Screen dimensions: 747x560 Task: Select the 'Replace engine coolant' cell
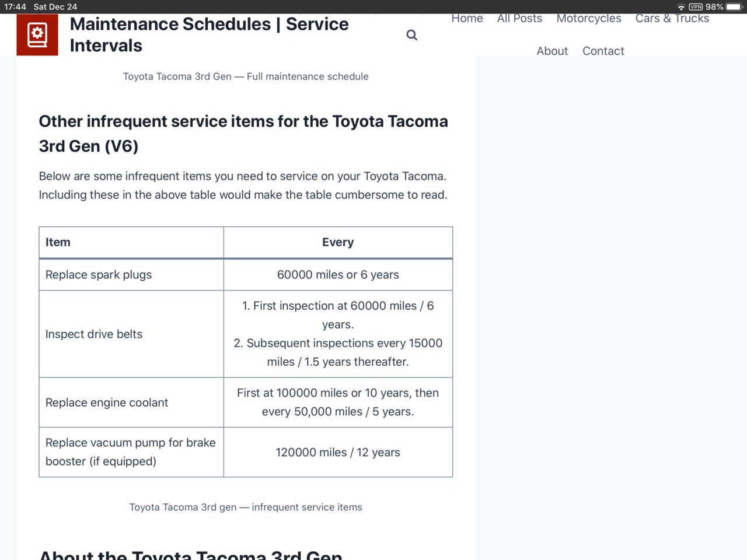click(x=131, y=402)
